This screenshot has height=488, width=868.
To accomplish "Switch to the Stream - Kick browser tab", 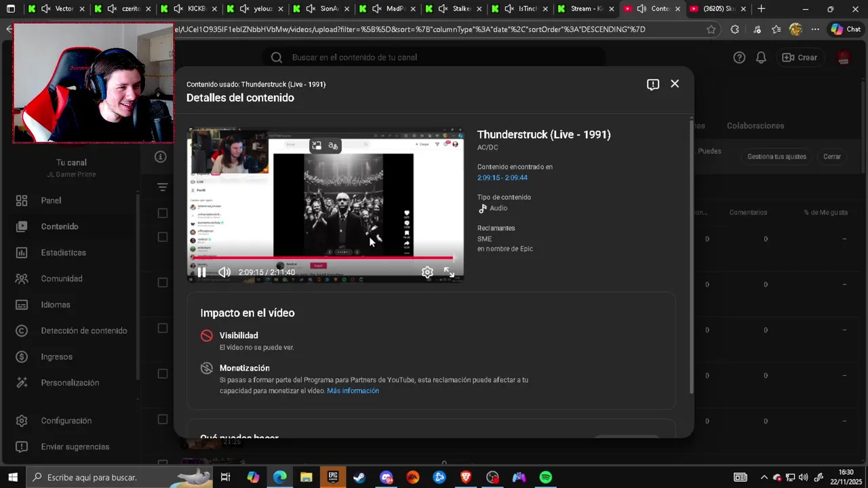I will click(x=587, y=9).
